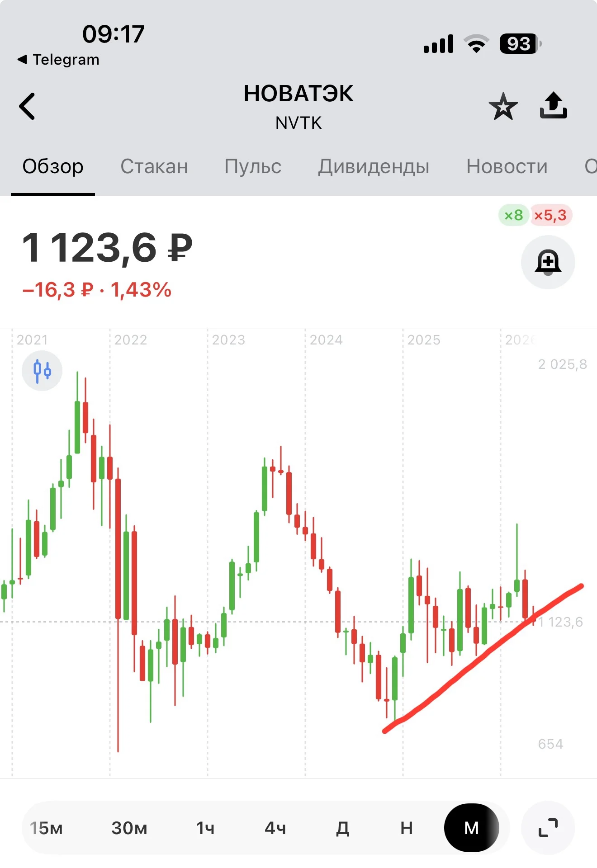The height and width of the screenshot is (868, 597).
Task: Tap the 1 123,6 price line label
Action: [561, 622]
